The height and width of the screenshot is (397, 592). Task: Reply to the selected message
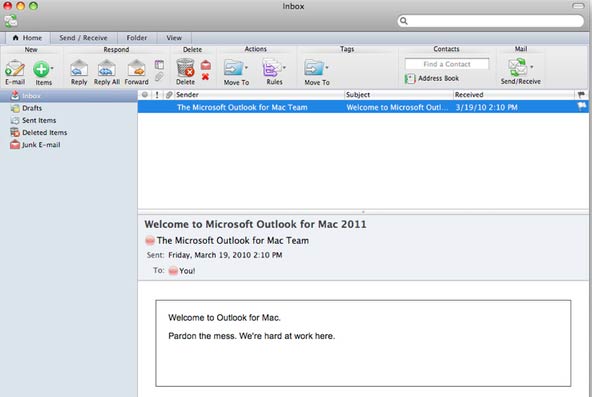click(x=79, y=72)
